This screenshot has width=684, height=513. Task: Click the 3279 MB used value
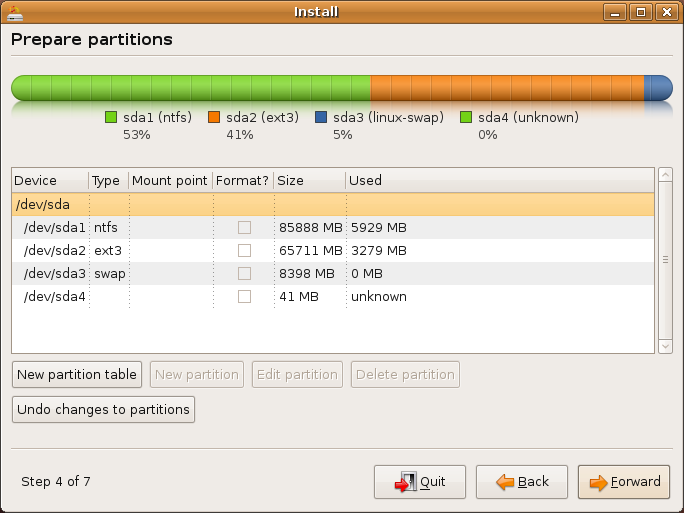(379, 250)
